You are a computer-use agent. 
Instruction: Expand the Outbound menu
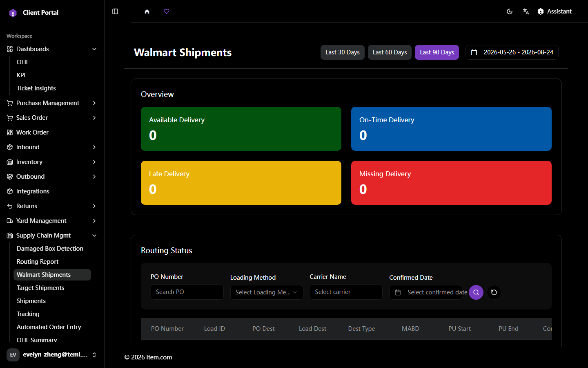click(51, 177)
